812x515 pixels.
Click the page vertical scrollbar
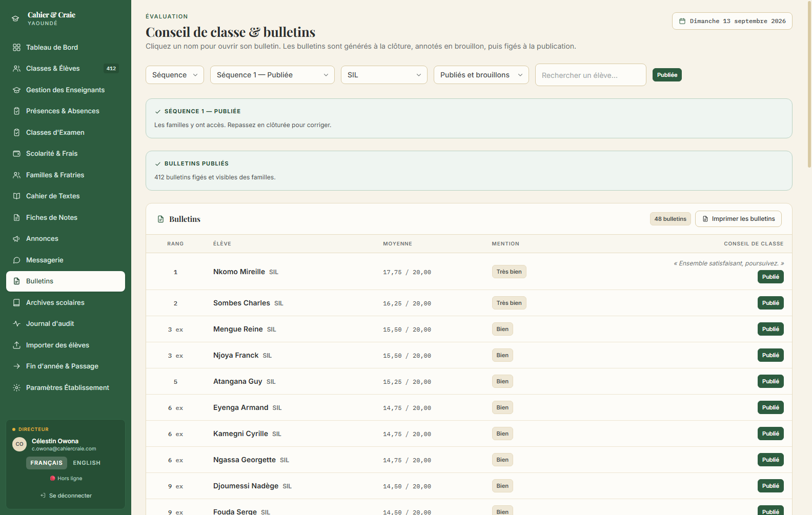pos(809,84)
